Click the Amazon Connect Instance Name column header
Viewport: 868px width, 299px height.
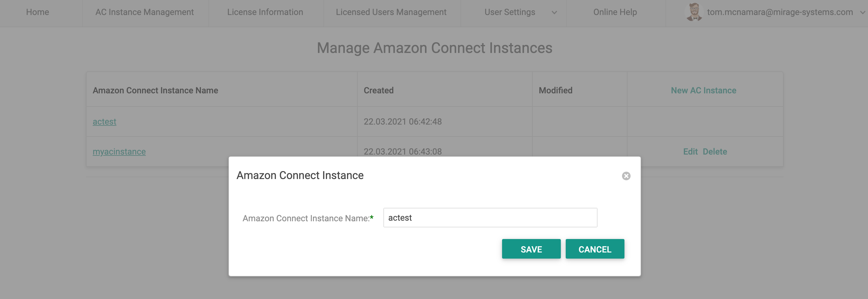tap(155, 90)
